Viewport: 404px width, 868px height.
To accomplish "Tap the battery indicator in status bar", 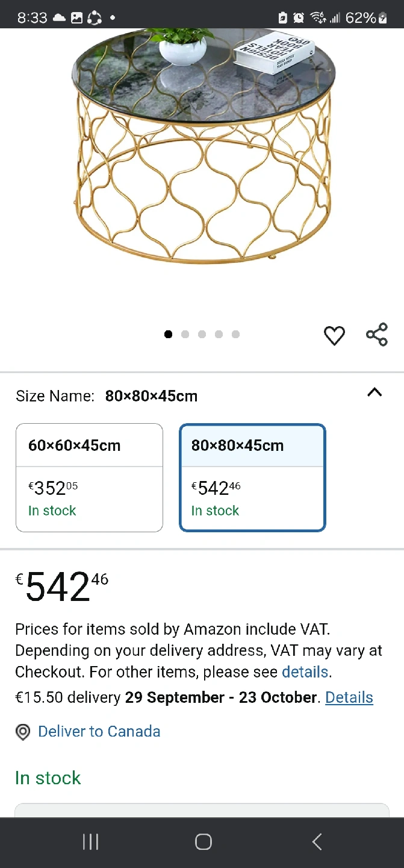I will click(382, 17).
